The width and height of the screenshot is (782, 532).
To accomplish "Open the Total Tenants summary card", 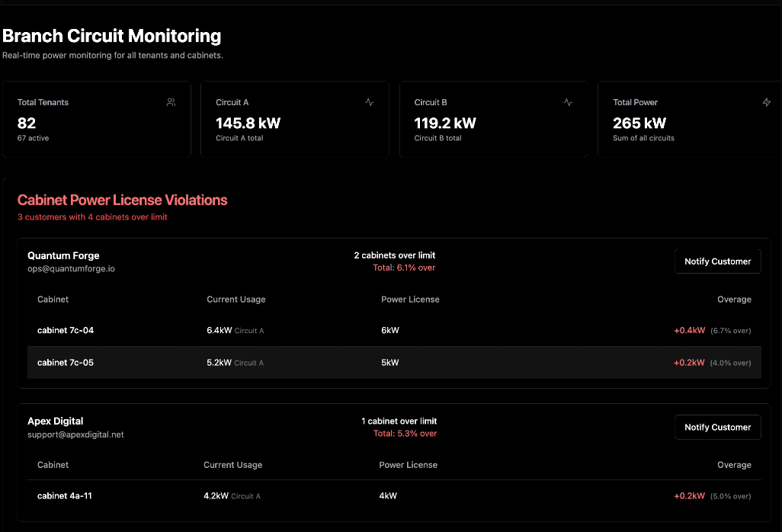I will [97, 119].
